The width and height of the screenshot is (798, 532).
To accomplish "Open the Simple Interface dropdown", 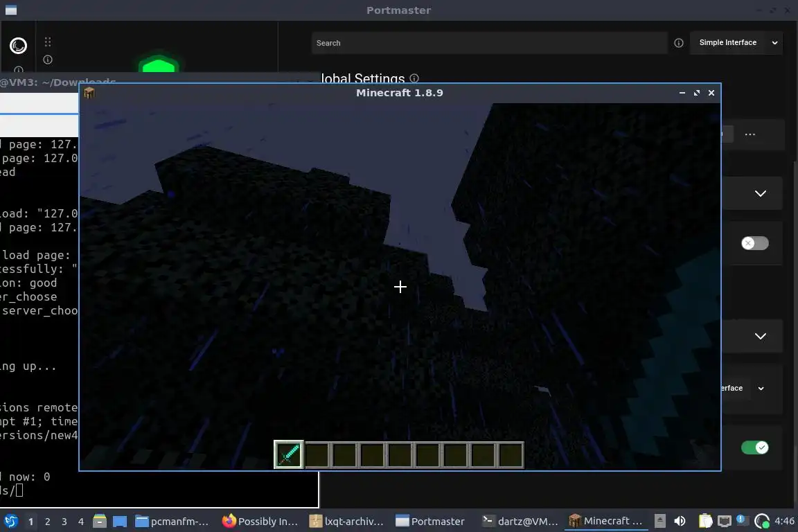I will click(736, 43).
